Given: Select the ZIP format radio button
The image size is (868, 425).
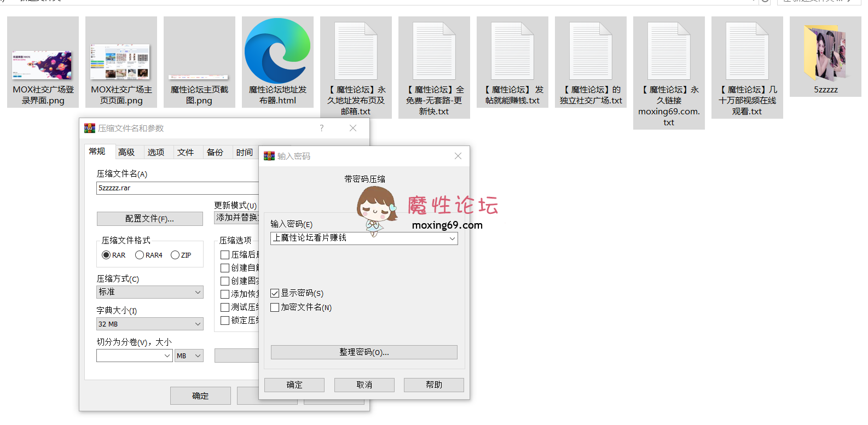Looking at the screenshot, I should click(175, 255).
